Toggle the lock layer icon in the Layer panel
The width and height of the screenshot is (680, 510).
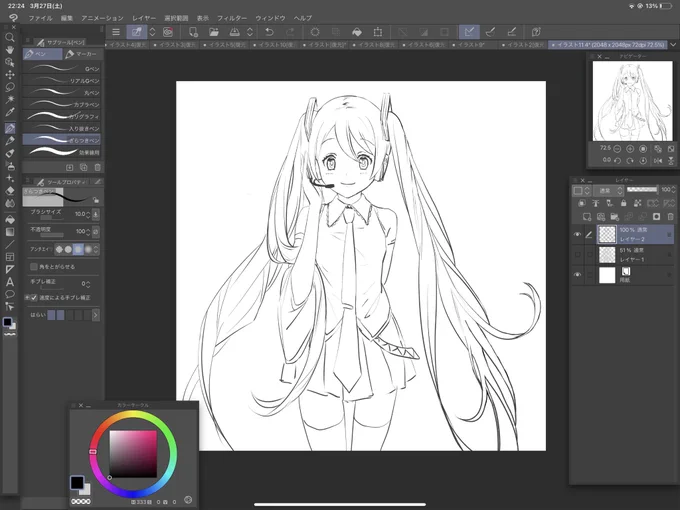(624, 203)
